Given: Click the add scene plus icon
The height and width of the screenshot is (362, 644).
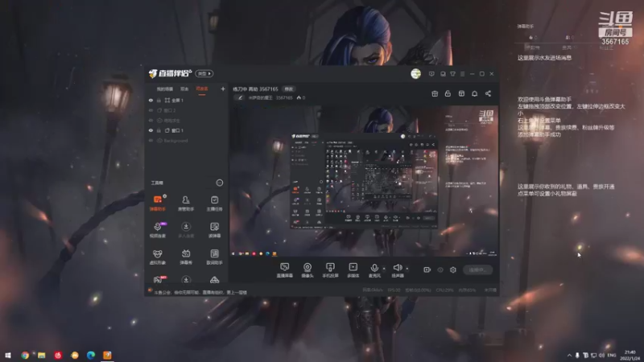Looking at the screenshot, I should click(x=223, y=88).
